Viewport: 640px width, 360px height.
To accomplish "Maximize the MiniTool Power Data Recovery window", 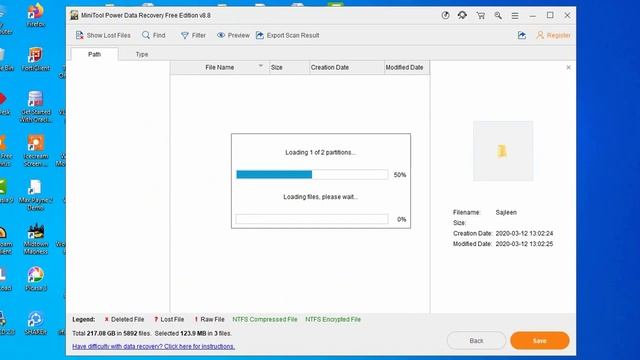I will 550,16.
